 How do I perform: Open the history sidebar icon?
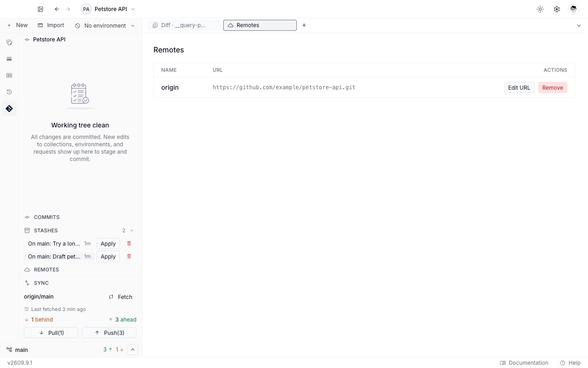9,92
